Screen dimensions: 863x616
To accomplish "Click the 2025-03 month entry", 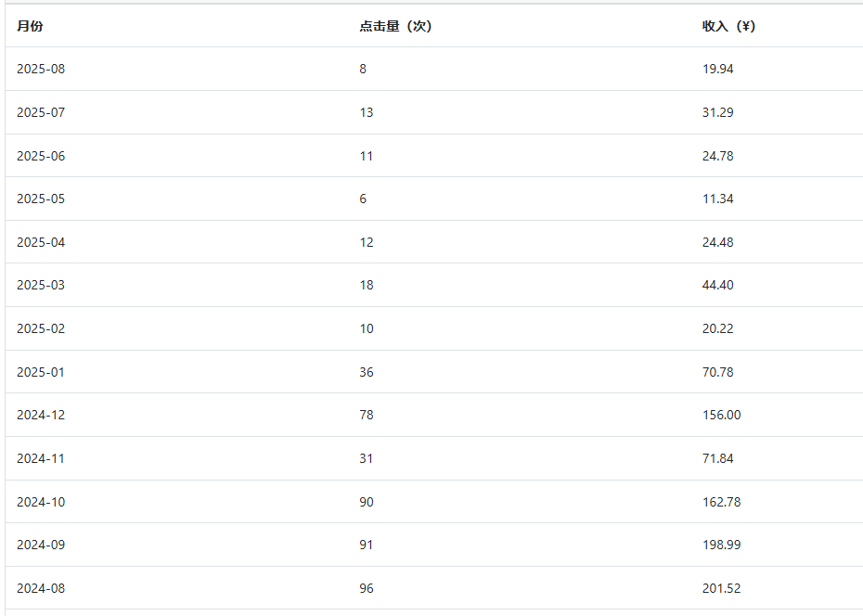I will (x=41, y=285).
